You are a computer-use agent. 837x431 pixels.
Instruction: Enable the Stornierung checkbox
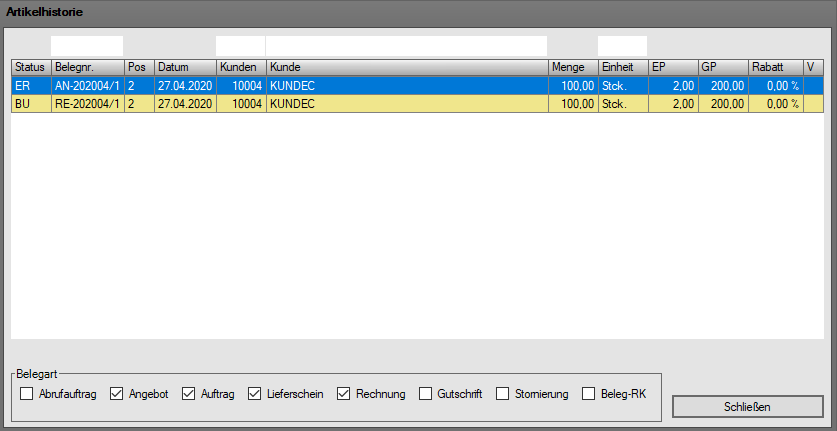pos(503,394)
